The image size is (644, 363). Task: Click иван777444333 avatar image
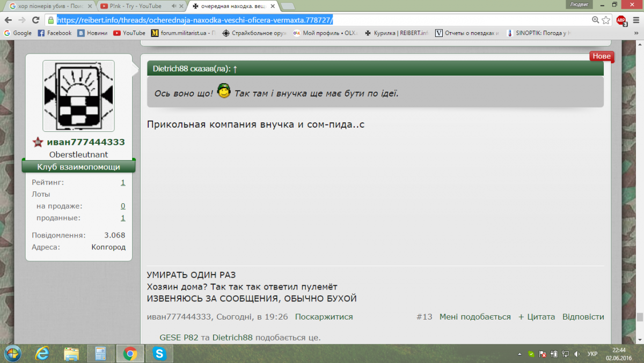point(78,96)
